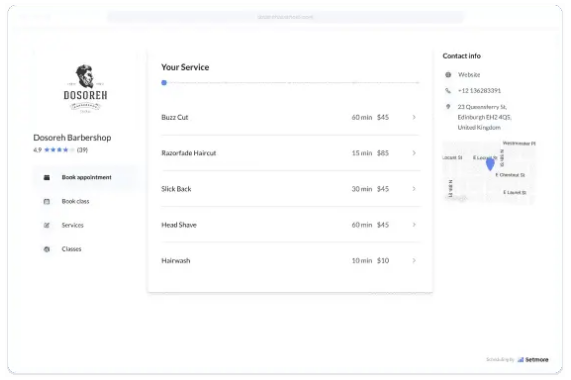Expand the Head Shave row chevron
The height and width of the screenshot is (380, 571).
[x=414, y=225]
